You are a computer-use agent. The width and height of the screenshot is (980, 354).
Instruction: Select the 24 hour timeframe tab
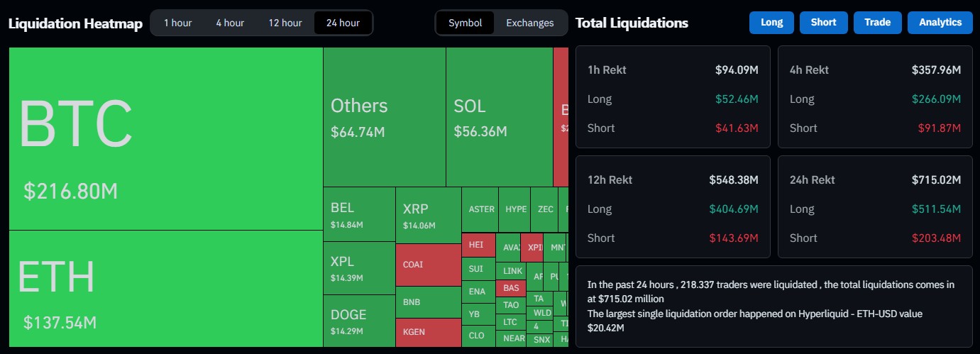343,23
